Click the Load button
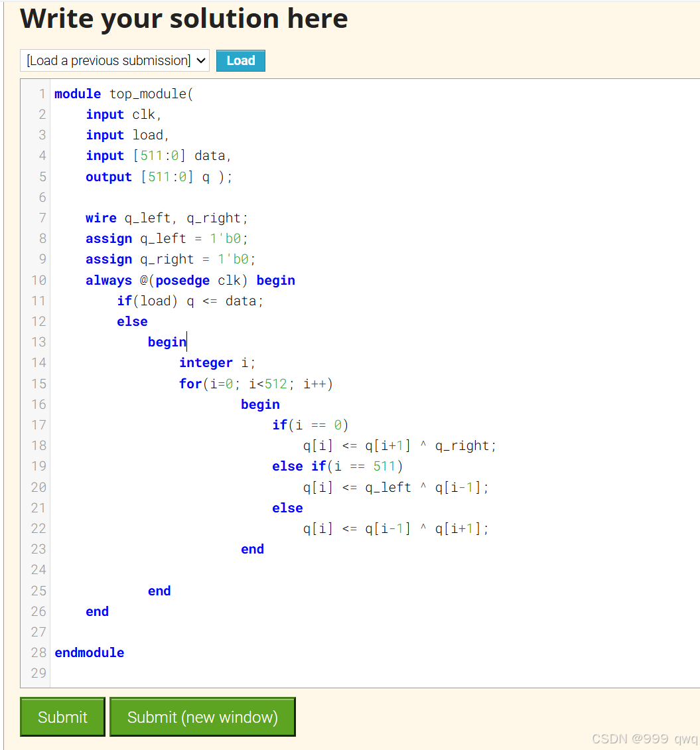The width and height of the screenshot is (700, 750). coord(240,60)
